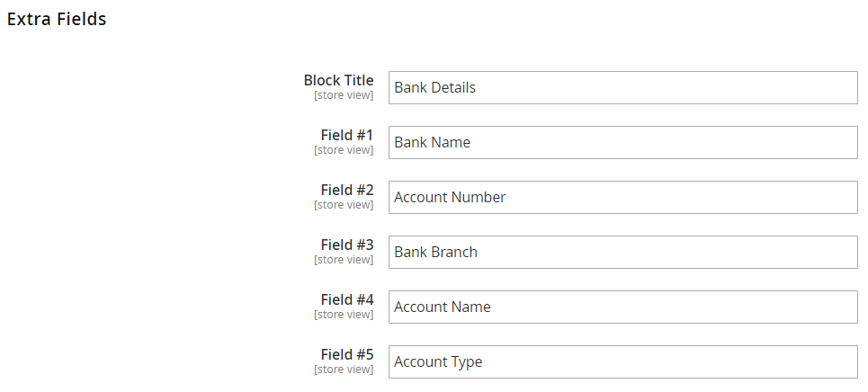868x392 pixels.
Task: Click the Field #3 label
Action: [346, 245]
